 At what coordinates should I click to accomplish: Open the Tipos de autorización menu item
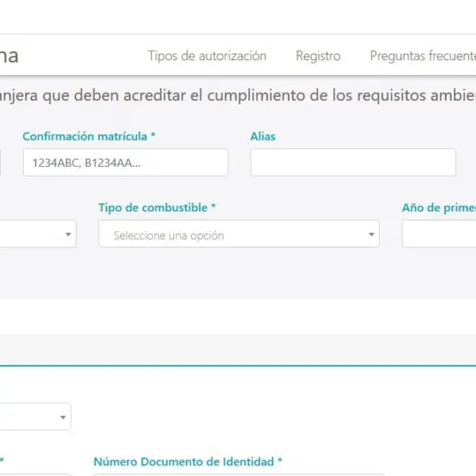207,56
